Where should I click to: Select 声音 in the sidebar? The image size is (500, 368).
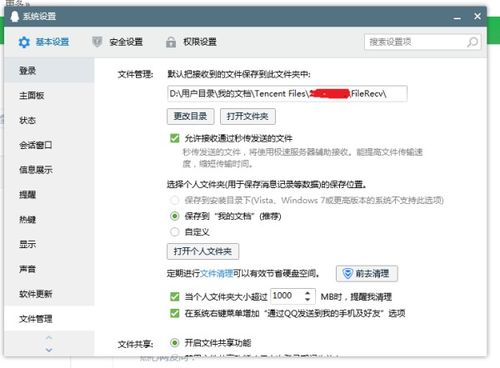click(49, 269)
